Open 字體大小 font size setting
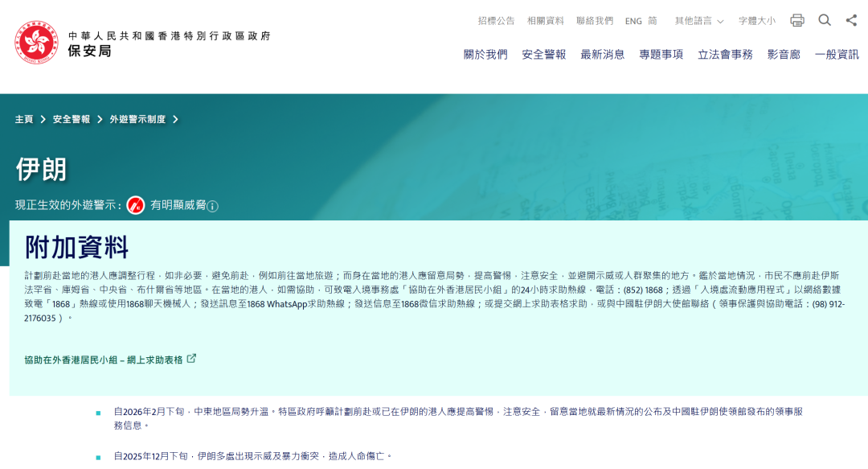This screenshot has width=868, height=469. pyautogui.click(x=757, y=21)
